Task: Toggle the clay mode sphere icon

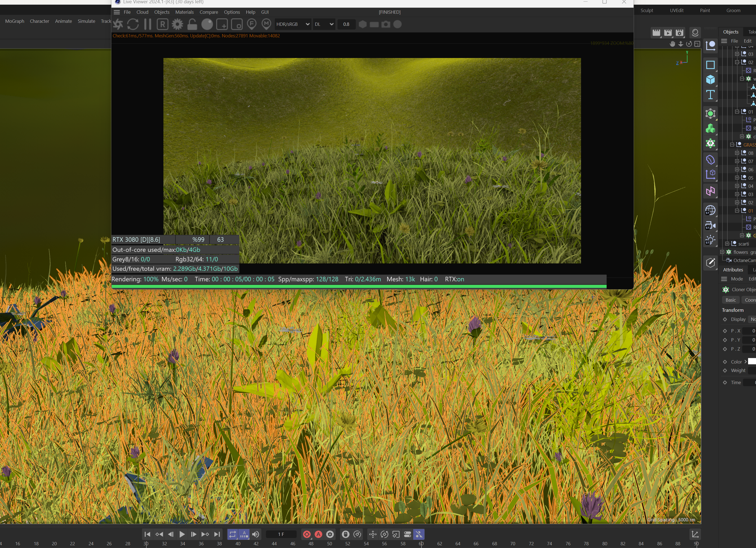Action: 207,24
